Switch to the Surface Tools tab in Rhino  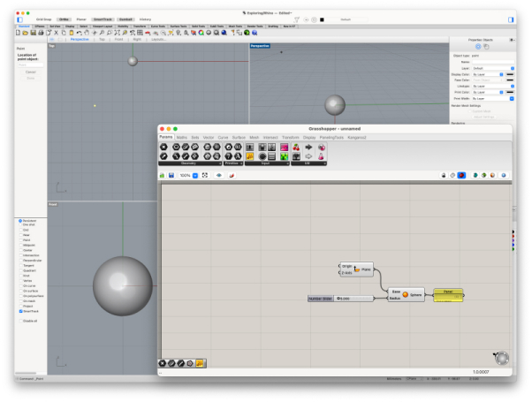[179, 27]
